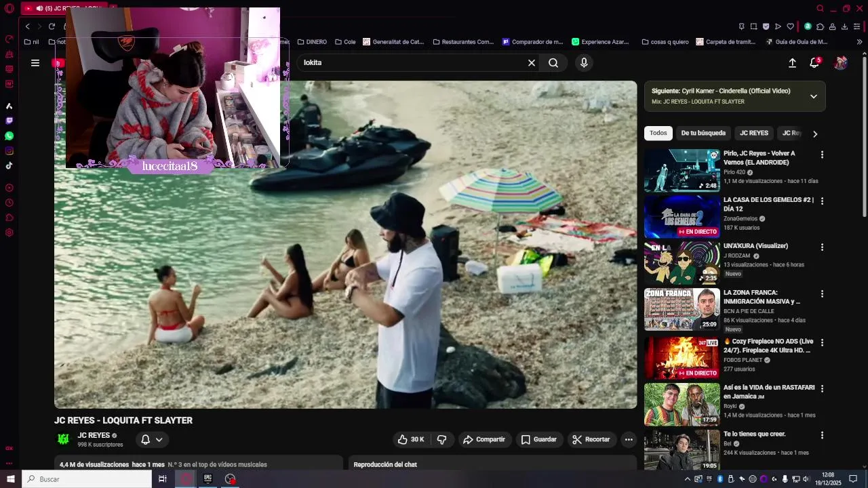Open the Easy Setup sliders icon

[858, 26]
